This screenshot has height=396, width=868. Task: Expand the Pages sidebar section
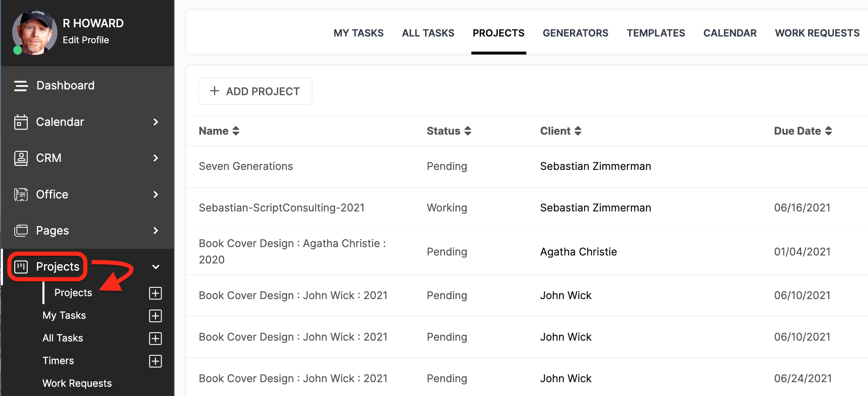pyautogui.click(x=156, y=231)
